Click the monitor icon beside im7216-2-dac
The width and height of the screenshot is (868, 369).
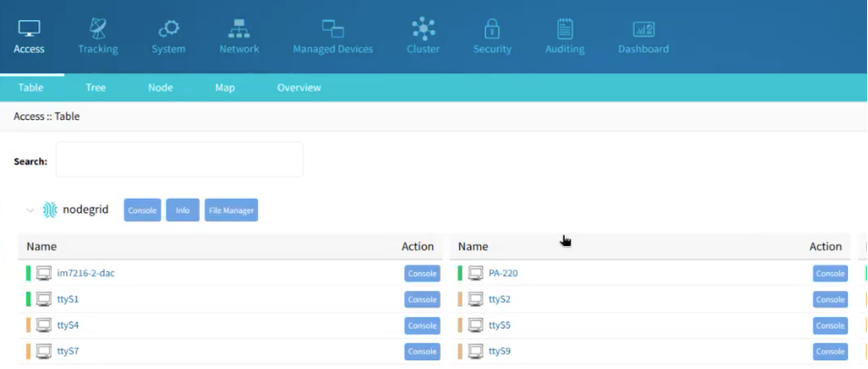click(x=44, y=273)
